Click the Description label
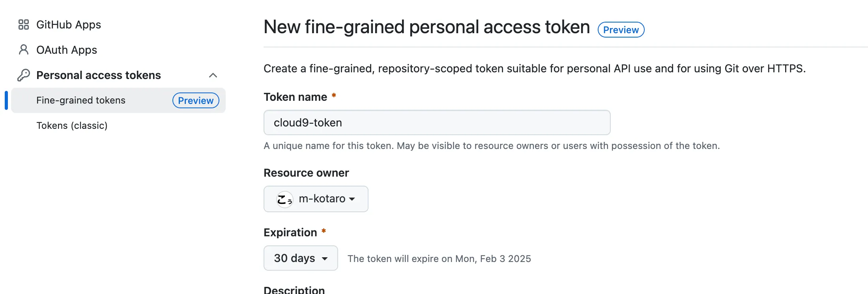868x294 pixels. (x=294, y=290)
